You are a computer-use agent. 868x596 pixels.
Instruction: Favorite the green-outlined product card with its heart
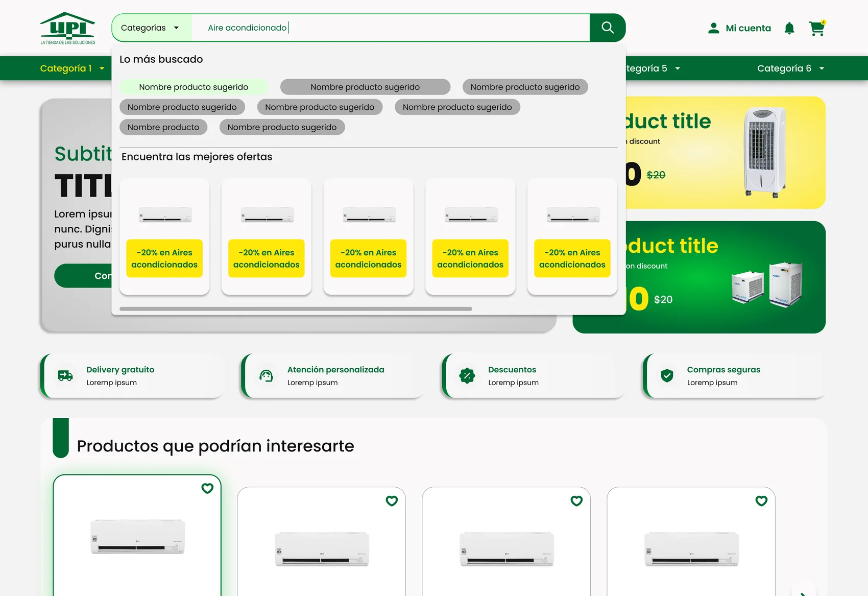pyautogui.click(x=207, y=488)
